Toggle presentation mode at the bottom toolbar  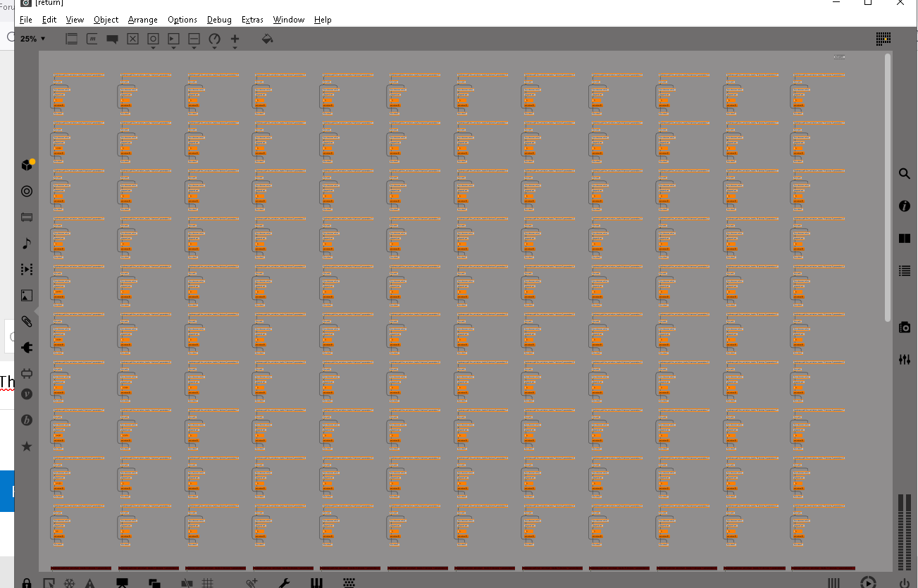click(x=122, y=583)
